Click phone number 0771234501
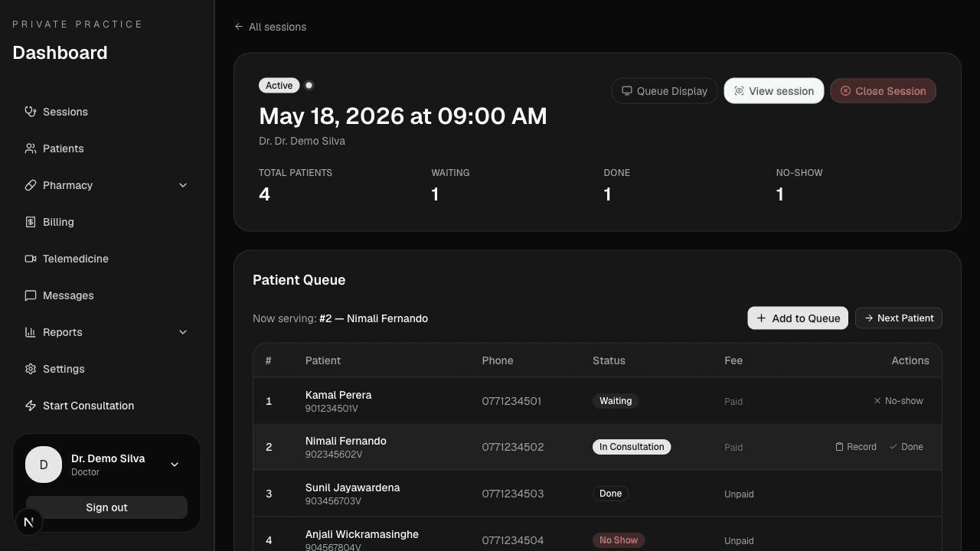Viewport: 980px width, 551px height. [511, 401]
